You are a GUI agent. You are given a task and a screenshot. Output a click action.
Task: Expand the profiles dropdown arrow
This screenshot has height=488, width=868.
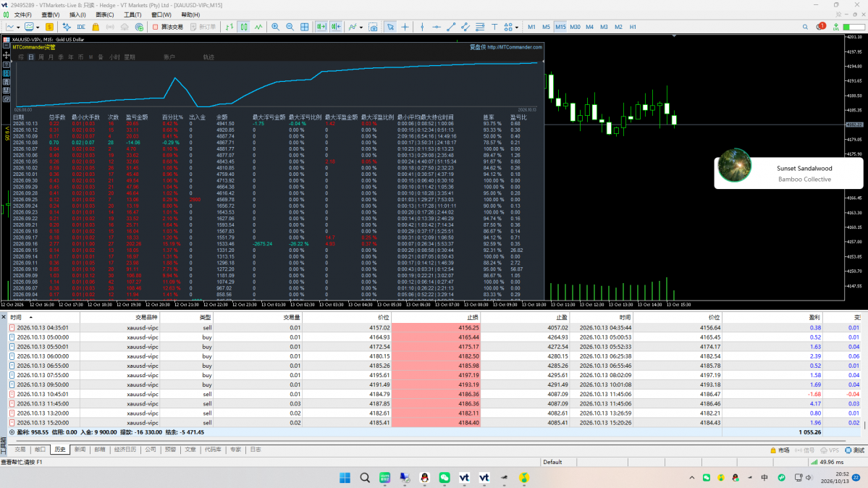pyautogui.click(x=38, y=27)
